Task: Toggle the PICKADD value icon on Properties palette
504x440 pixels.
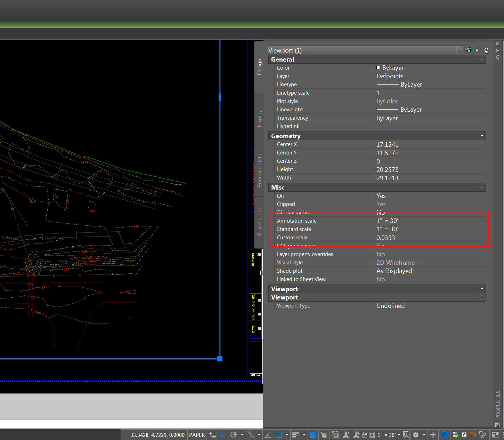Action: tap(469, 50)
